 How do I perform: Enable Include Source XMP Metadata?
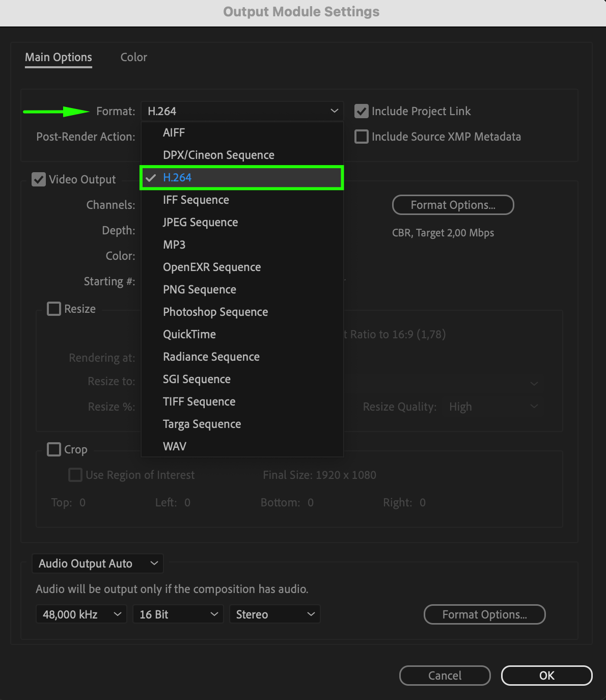point(362,137)
